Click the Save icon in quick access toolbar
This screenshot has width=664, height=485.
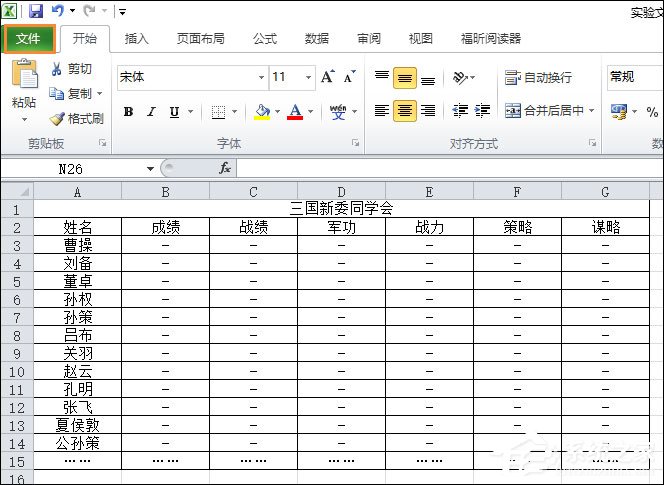36,11
